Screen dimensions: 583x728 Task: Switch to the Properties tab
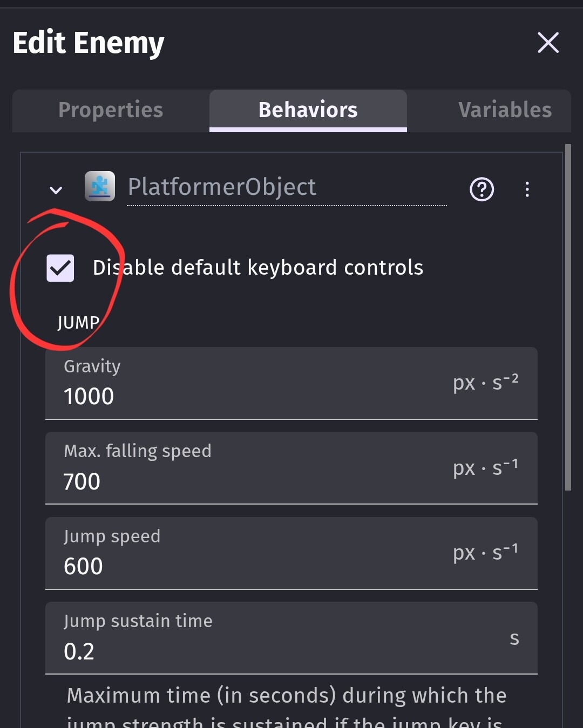click(111, 110)
